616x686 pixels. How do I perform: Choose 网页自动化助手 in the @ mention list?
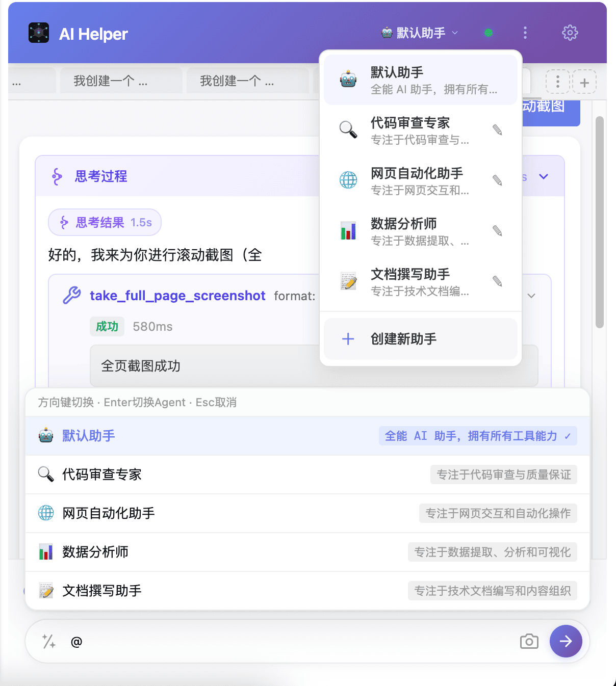point(307,514)
